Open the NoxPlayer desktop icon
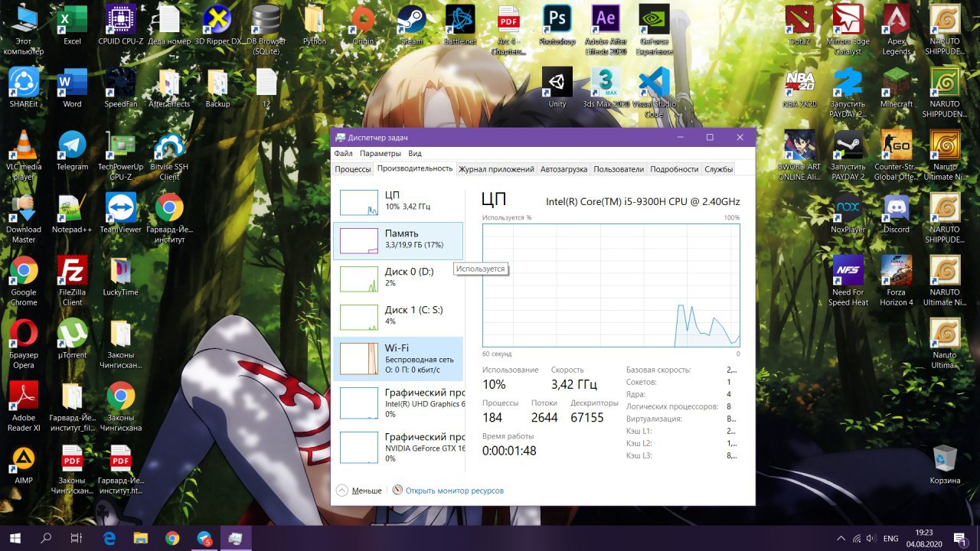980x551 pixels. pyautogui.click(x=848, y=213)
